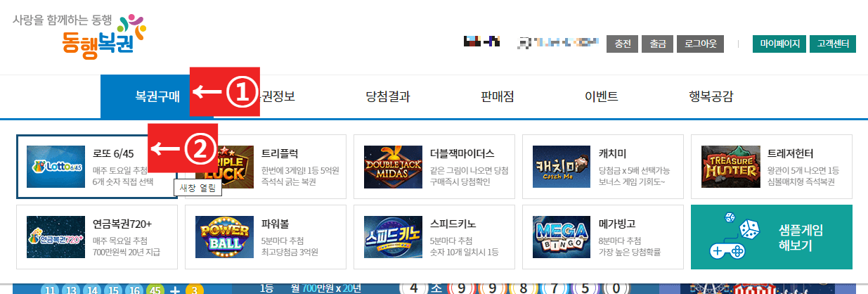Click the 연금복권720+ title link
The height and width of the screenshot is (294, 868).
pos(122,224)
